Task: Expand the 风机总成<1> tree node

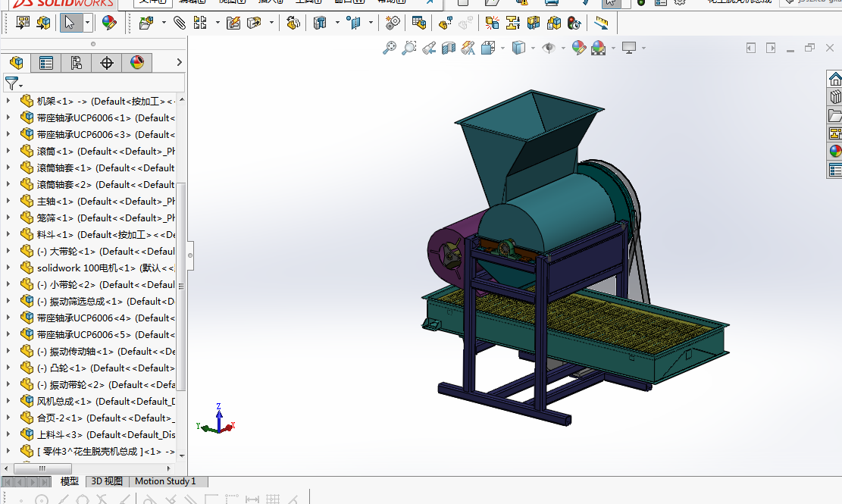Action: tap(8, 401)
